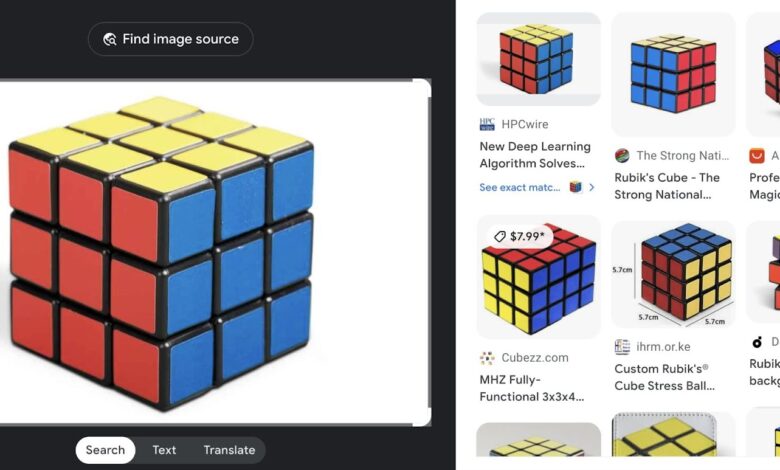This screenshot has height=470, width=780.
Task: Click the Cubezz.com site favicon
Action: coord(487,357)
